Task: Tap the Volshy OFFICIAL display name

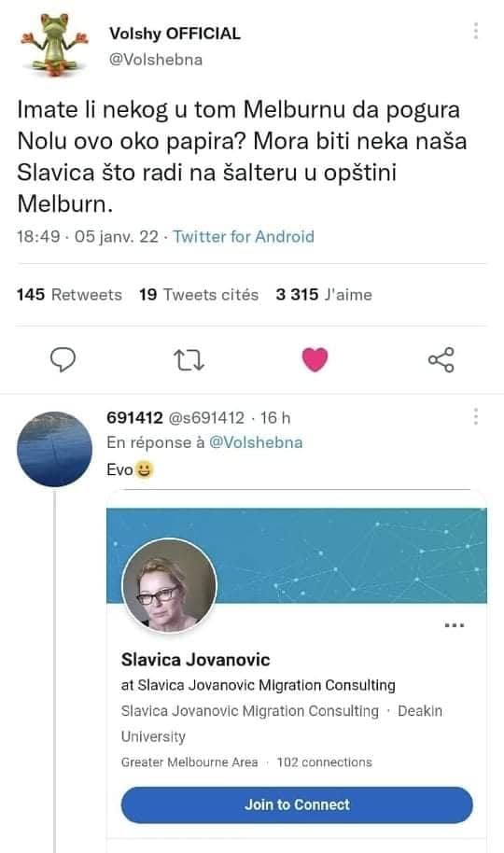Action: [175, 34]
